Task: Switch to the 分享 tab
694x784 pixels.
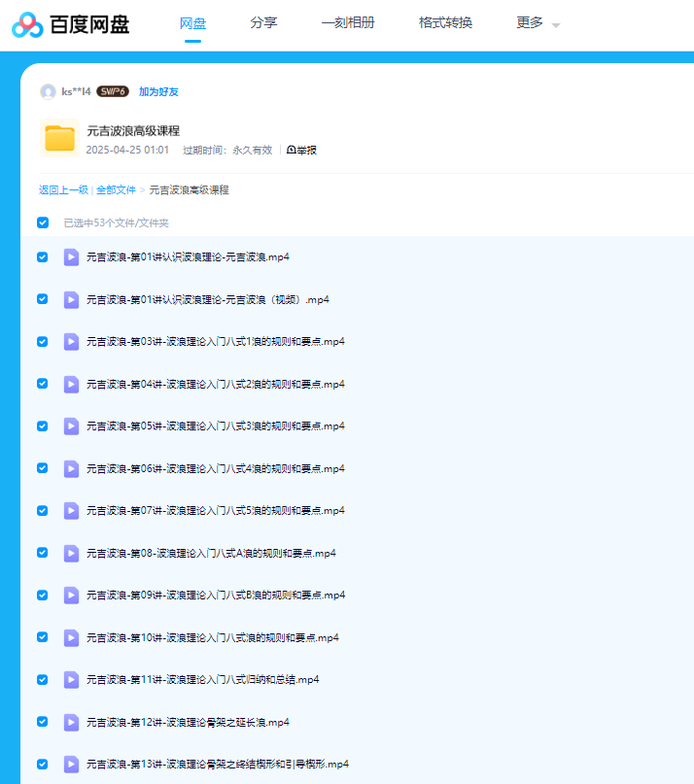Action: coord(262,23)
